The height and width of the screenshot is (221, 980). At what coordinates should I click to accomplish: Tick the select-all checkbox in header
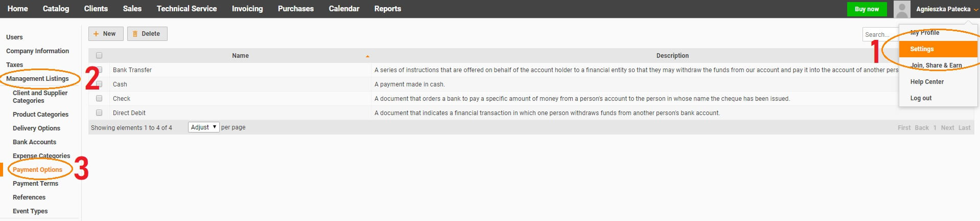(x=99, y=55)
